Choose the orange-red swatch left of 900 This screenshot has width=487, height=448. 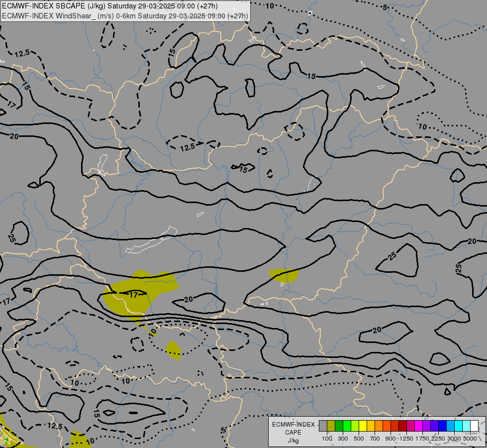[x=387, y=426]
